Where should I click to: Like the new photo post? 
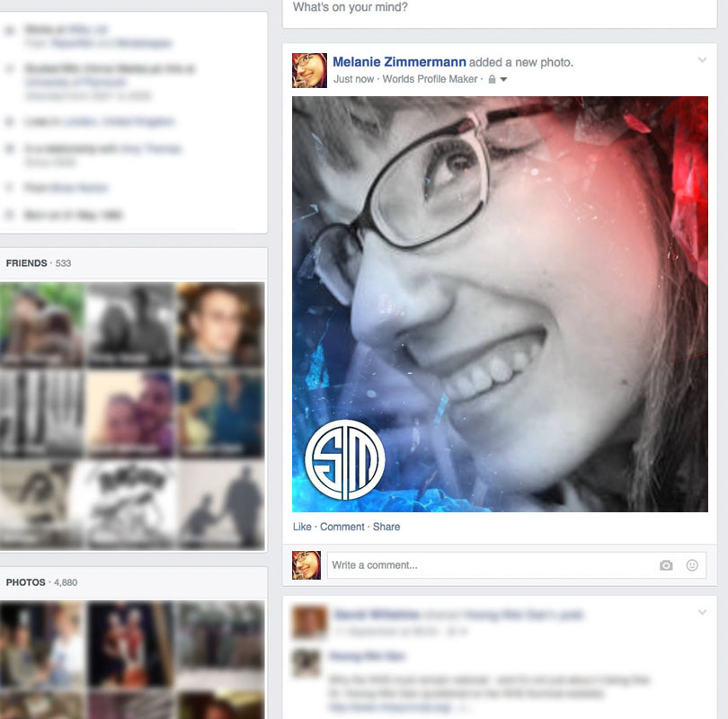point(302,527)
